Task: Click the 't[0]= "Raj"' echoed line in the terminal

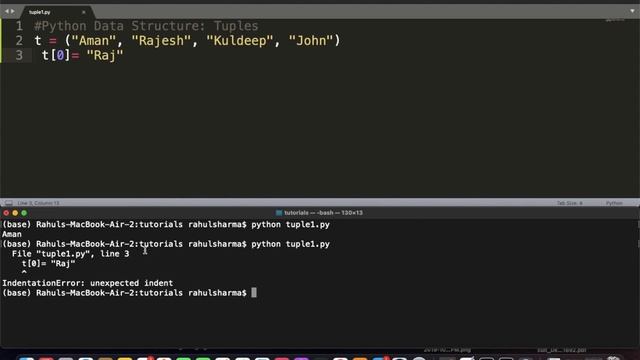Action: [x=49, y=264]
